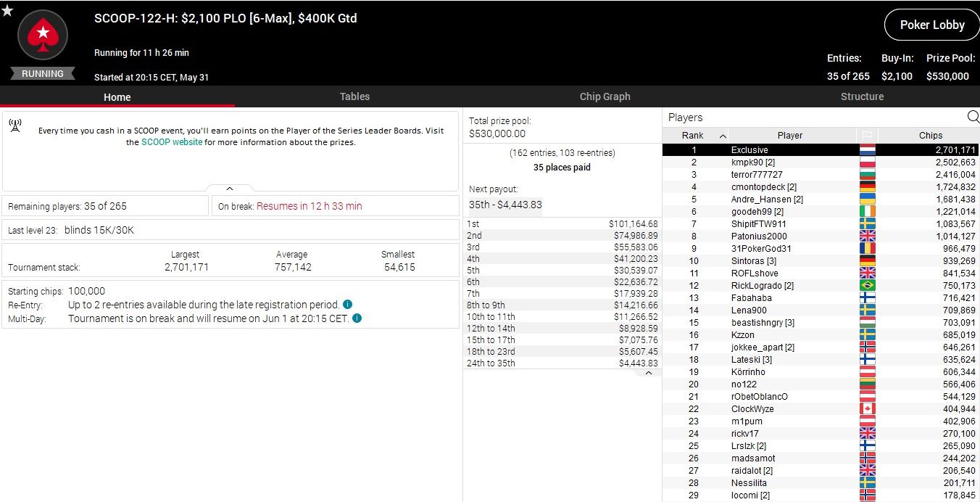The height and width of the screenshot is (502, 980).
Task: Click the PokerStars red spade logo
Action: point(42,36)
